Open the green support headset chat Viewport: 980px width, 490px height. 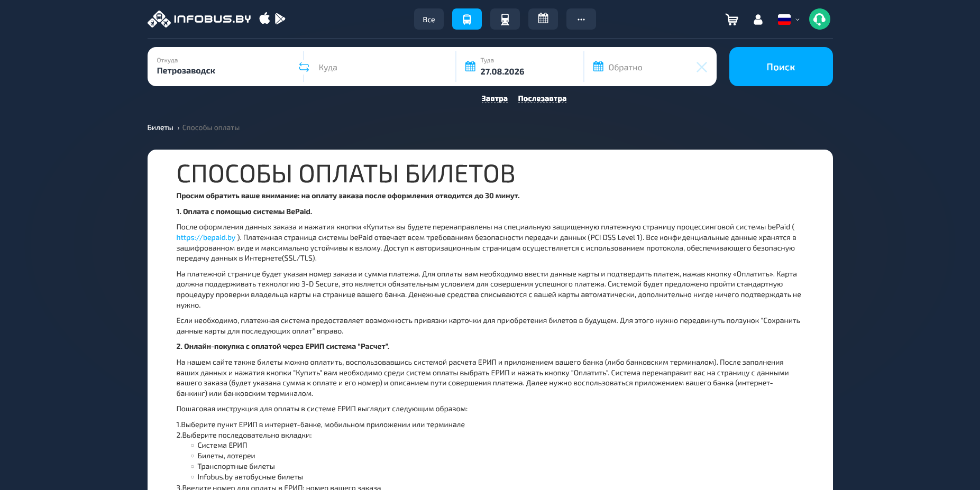[x=820, y=19]
